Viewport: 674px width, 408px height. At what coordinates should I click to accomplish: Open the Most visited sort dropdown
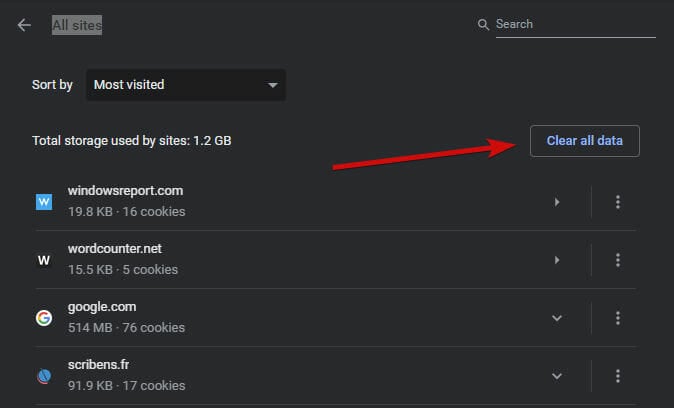tap(186, 85)
